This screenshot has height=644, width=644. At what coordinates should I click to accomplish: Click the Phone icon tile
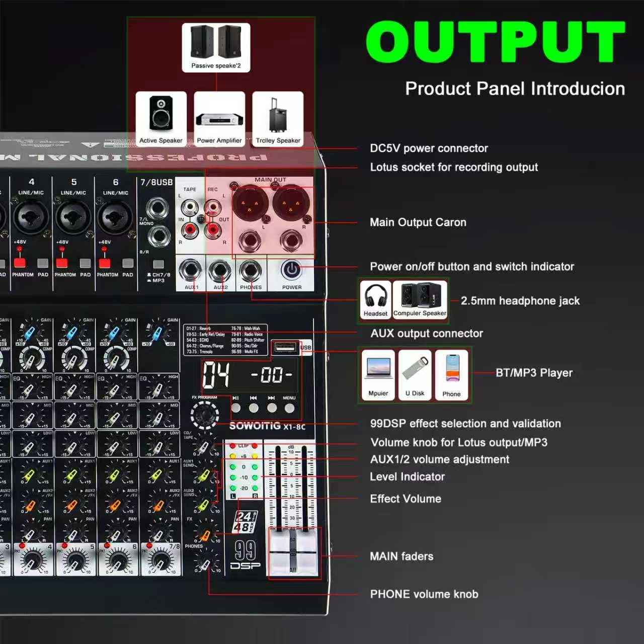point(452,375)
